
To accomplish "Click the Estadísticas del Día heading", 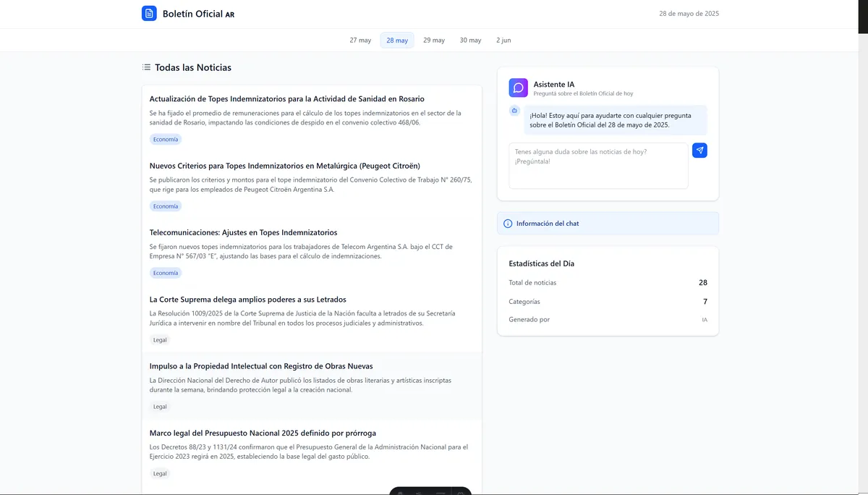I will (542, 264).
